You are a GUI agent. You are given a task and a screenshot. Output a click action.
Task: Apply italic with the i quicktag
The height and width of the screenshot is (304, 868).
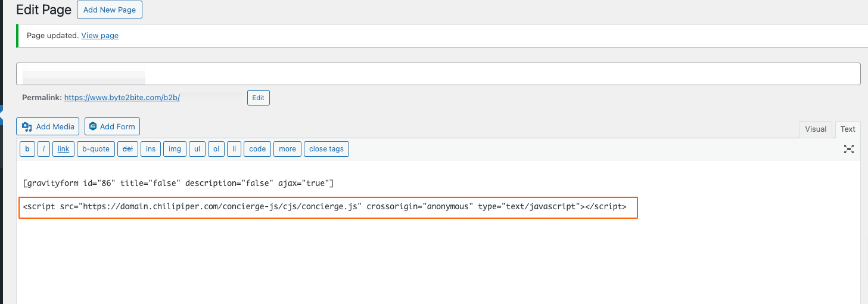43,149
